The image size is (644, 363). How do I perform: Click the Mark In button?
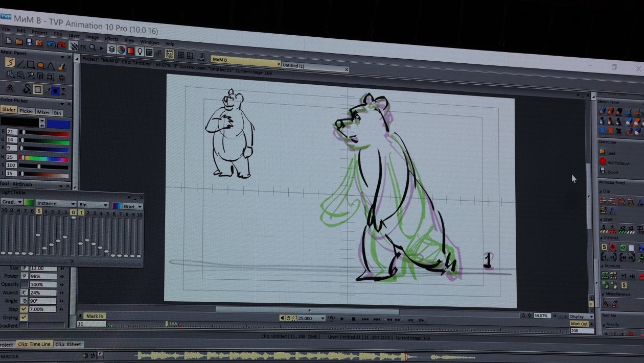[95, 316]
